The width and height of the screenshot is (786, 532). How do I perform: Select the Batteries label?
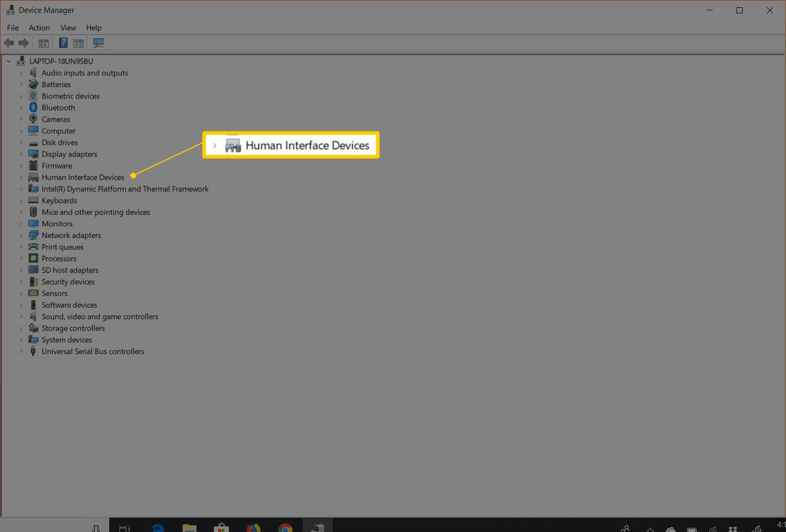pos(56,84)
